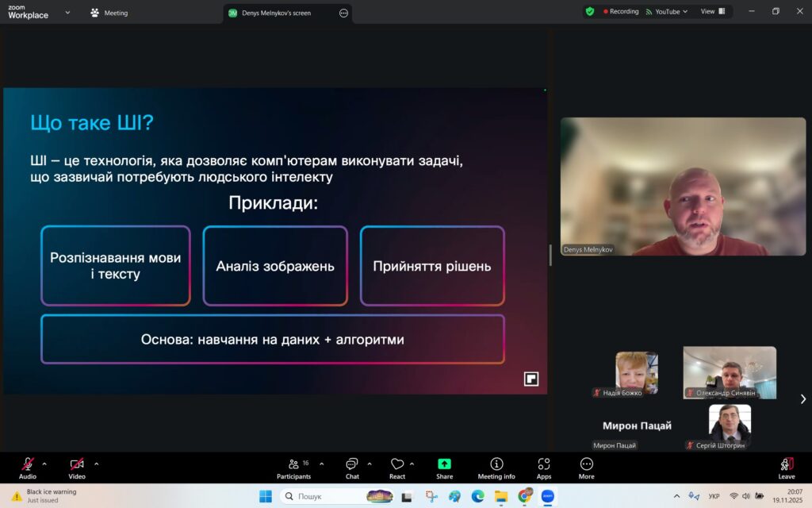Expand the video options caret

[x=97, y=464]
